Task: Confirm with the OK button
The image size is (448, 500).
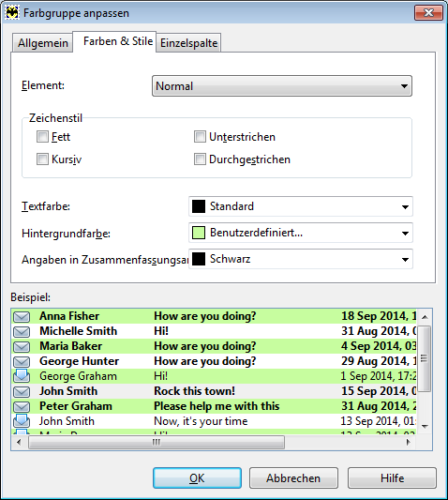Action: tap(197, 478)
